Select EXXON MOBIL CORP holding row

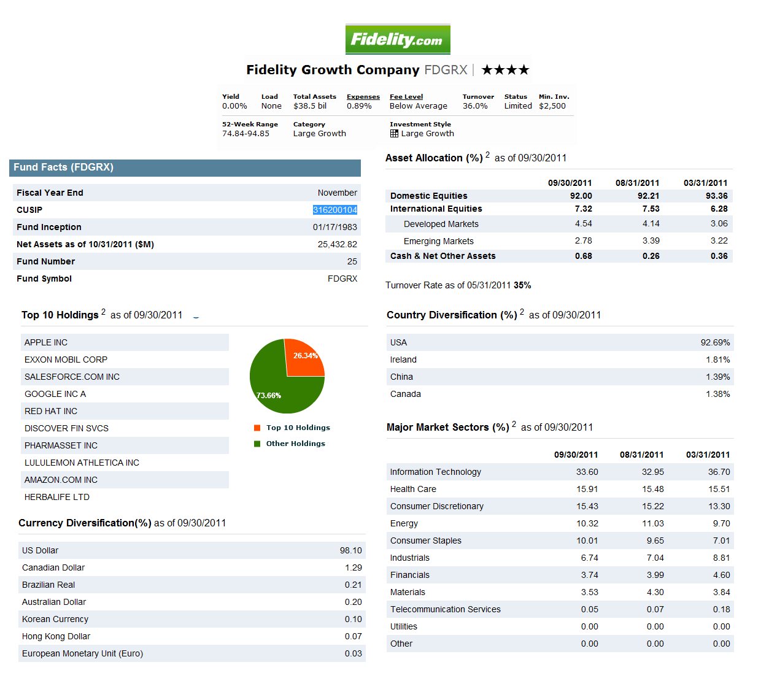point(125,360)
